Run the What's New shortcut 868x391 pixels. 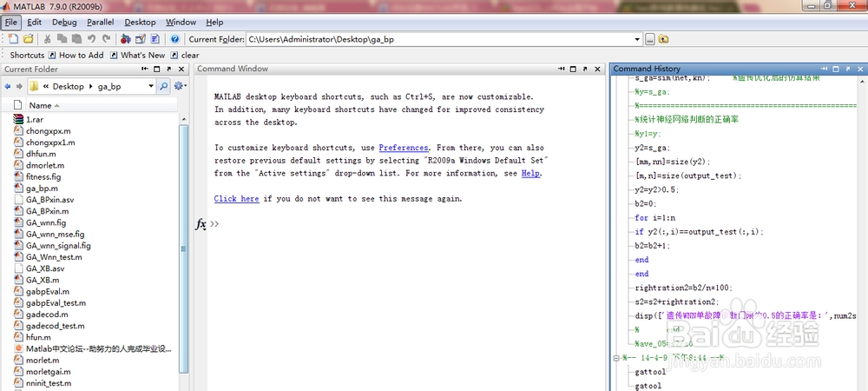tap(137, 56)
